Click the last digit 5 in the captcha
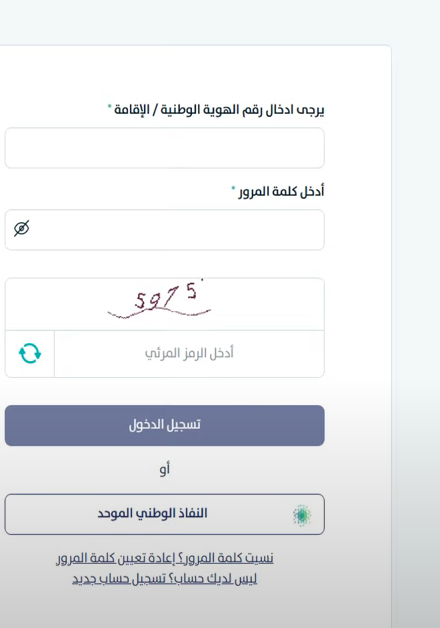 click(x=192, y=291)
